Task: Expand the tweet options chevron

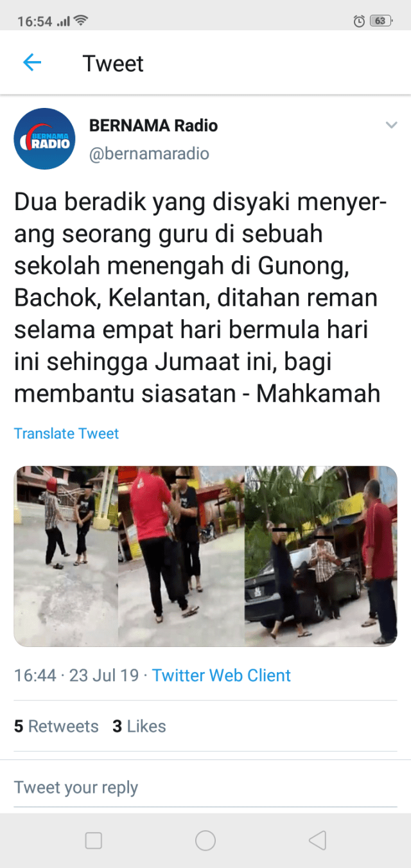Action: pos(391,125)
